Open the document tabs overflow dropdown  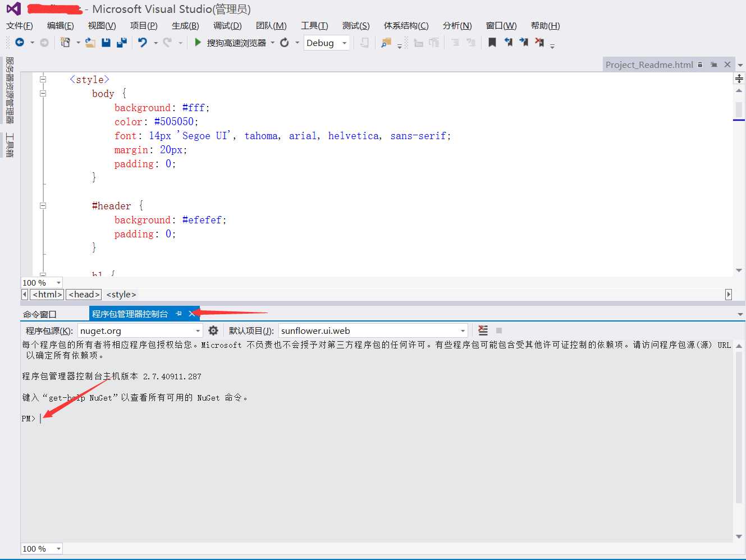coord(740,65)
